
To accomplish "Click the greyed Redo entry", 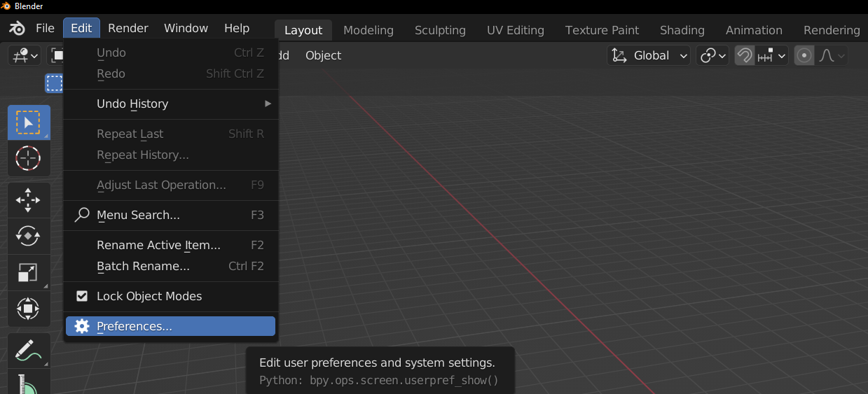I will click(x=170, y=73).
